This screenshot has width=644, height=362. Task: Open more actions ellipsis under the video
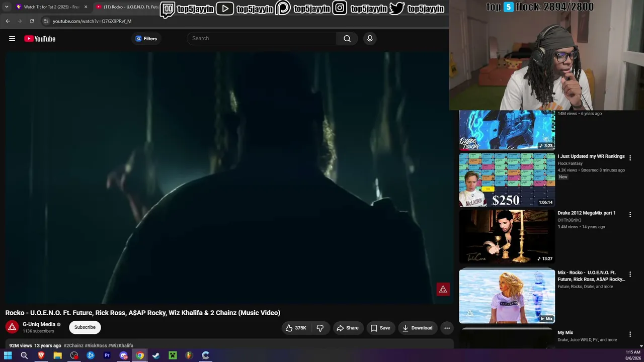click(x=447, y=328)
